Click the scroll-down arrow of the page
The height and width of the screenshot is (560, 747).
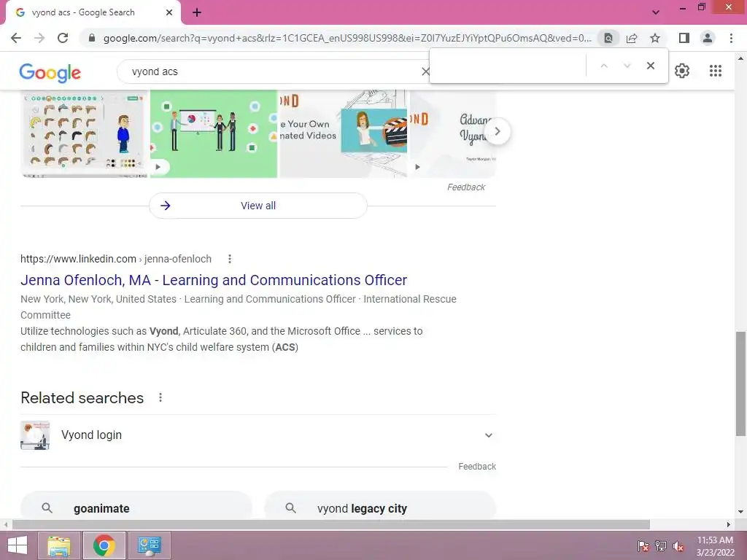click(740, 513)
